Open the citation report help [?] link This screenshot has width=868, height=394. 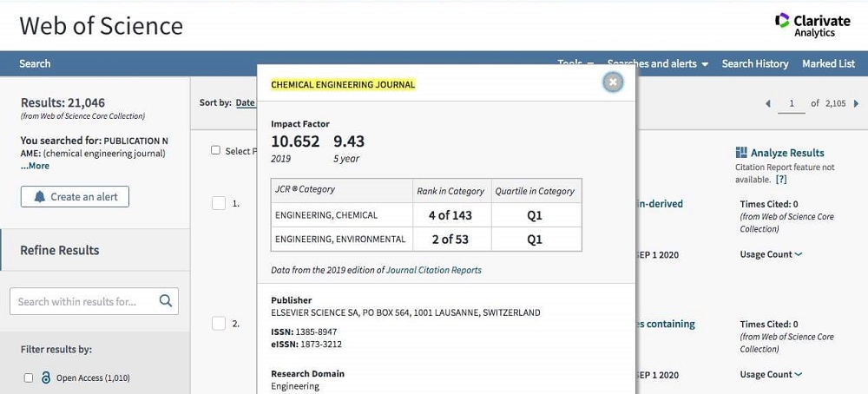click(781, 180)
